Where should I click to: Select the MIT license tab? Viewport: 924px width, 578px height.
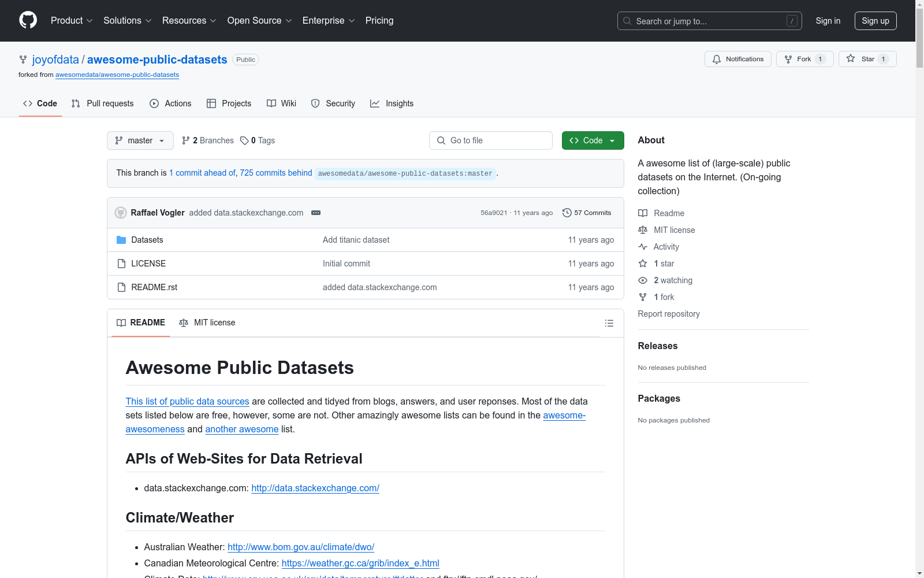pos(207,323)
